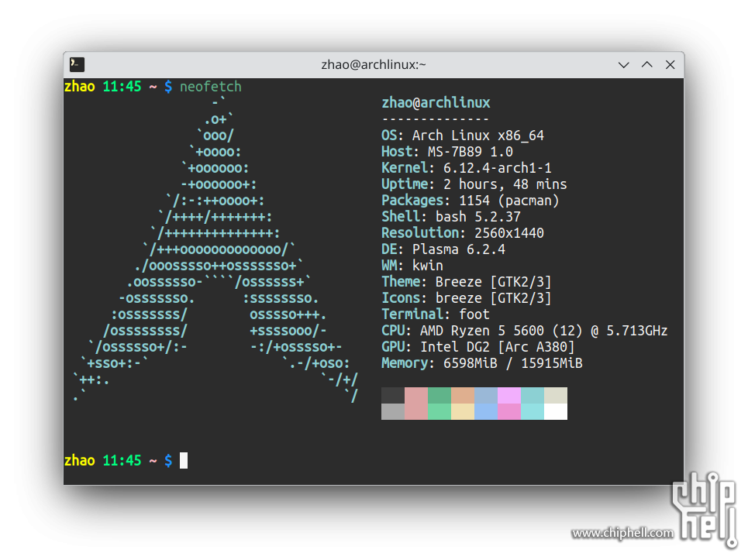
Task: Click the OS line showing Arch Linux x86_64
Action: [463, 136]
